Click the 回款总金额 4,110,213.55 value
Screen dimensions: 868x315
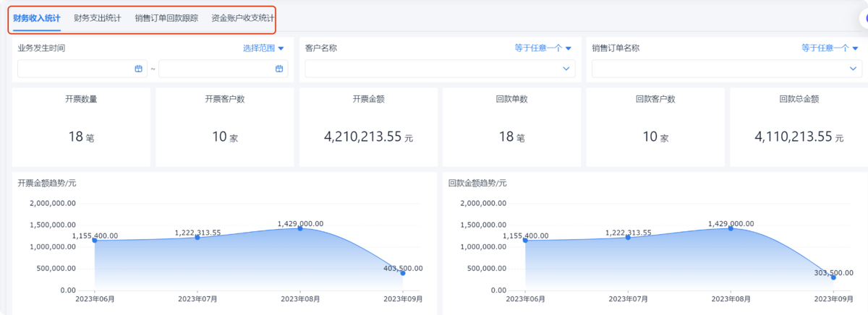pyautogui.click(x=793, y=136)
